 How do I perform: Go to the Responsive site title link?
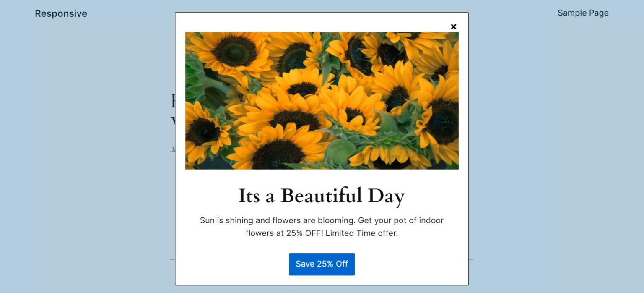pyautogui.click(x=61, y=13)
